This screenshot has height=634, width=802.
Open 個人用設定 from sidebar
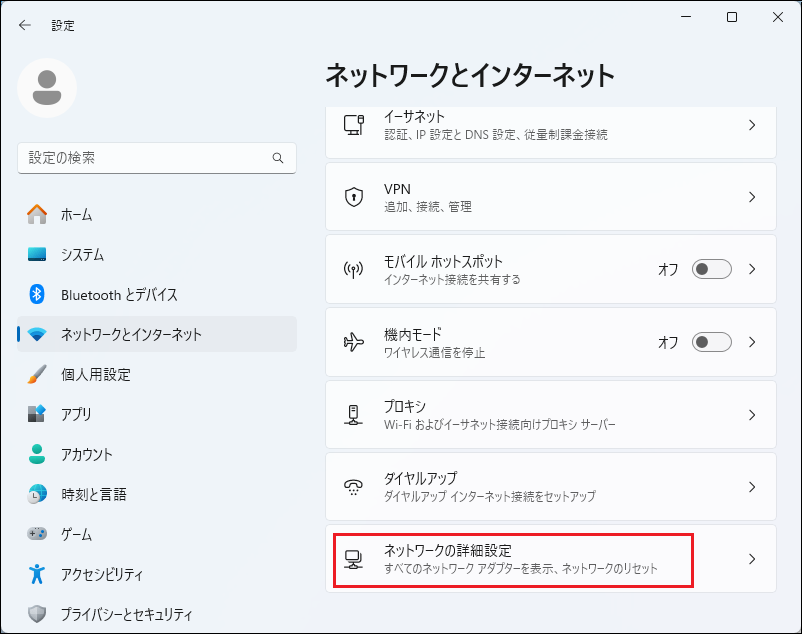point(95,374)
